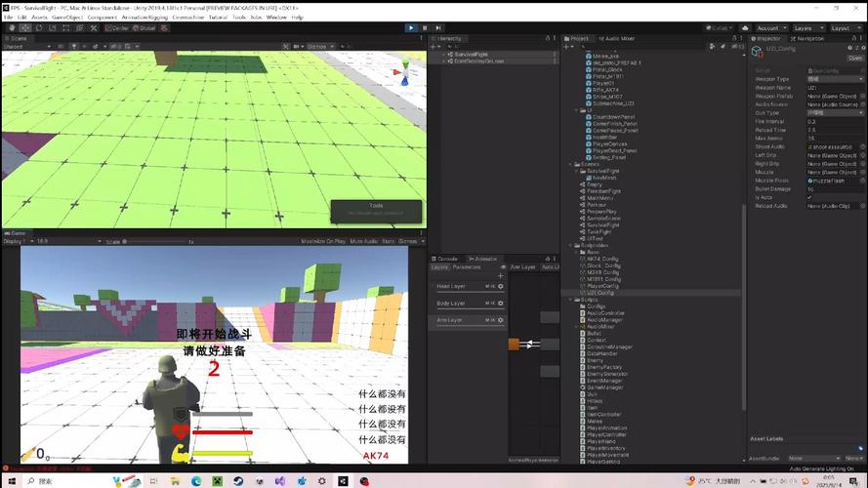The image size is (868, 488).
Task: Pick object for Weapon Prefab field
Action: click(x=862, y=97)
